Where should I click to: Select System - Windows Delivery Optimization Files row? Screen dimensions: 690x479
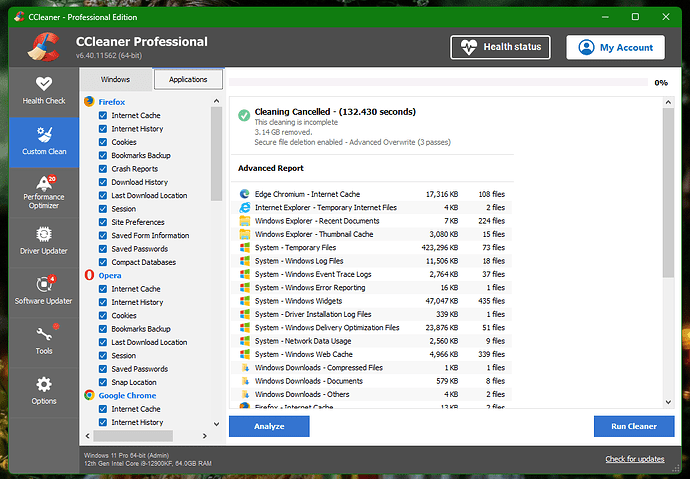click(x=372, y=328)
